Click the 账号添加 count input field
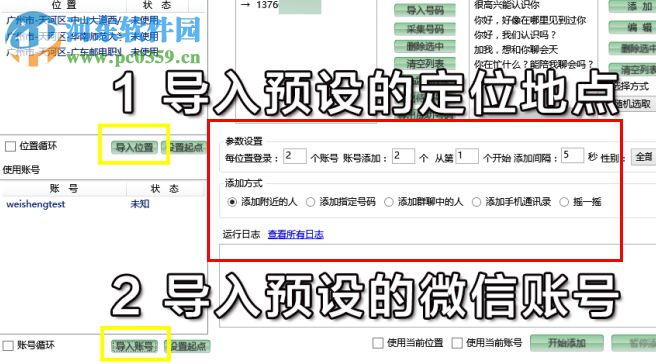The width and height of the screenshot is (656, 364). coord(403,156)
